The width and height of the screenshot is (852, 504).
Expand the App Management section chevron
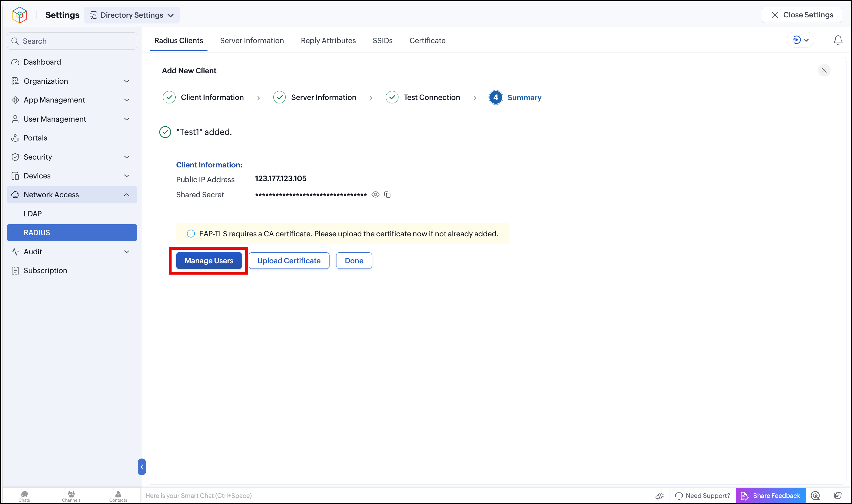coord(127,100)
